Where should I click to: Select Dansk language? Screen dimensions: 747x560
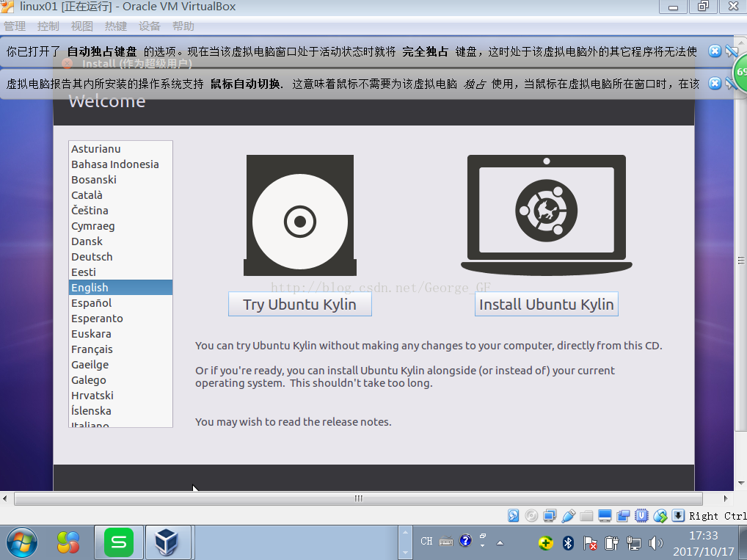tap(120, 241)
